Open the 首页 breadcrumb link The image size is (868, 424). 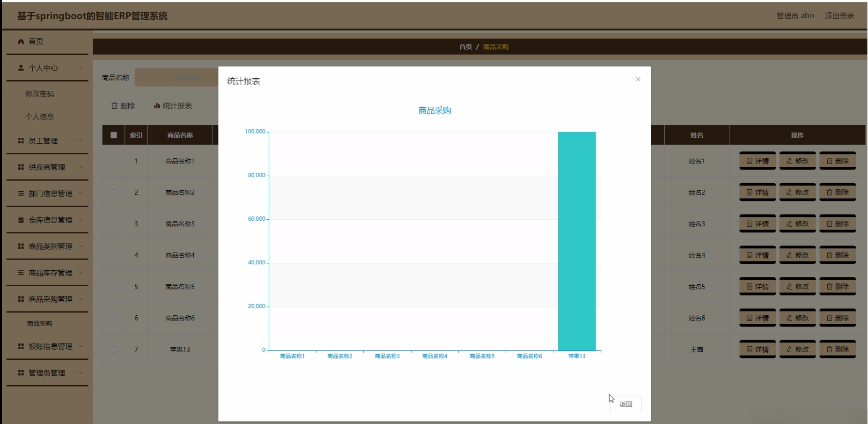tap(464, 47)
